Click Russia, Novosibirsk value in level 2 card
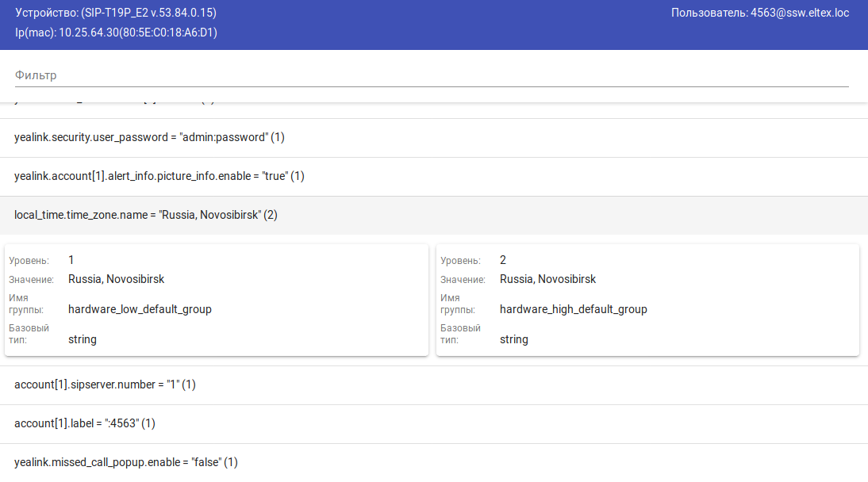Viewport: 868px width, 482px height. (547, 279)
